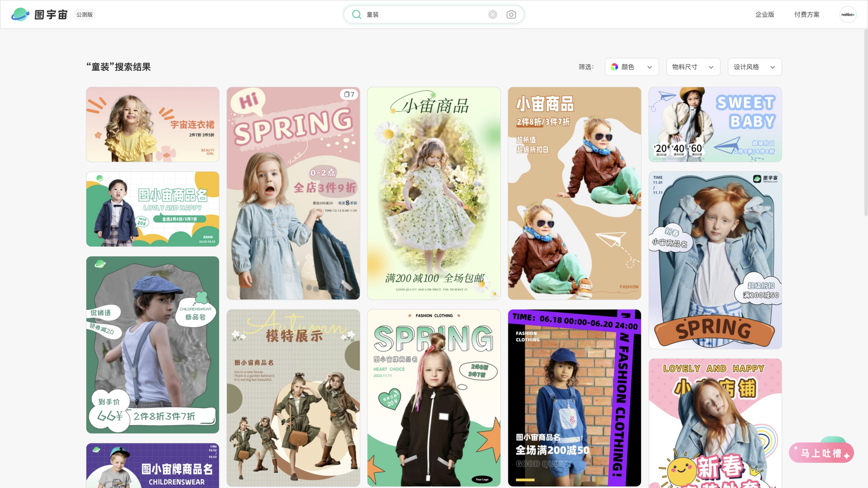
Task: Open the purple FASHION CLOTHING brick wall poster
Action: tap(575, 398)
